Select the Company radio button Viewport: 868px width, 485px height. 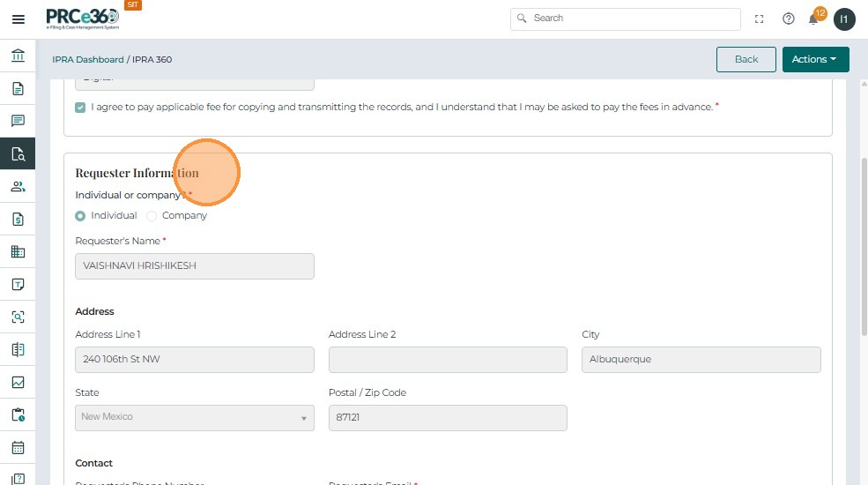point(152,216)
